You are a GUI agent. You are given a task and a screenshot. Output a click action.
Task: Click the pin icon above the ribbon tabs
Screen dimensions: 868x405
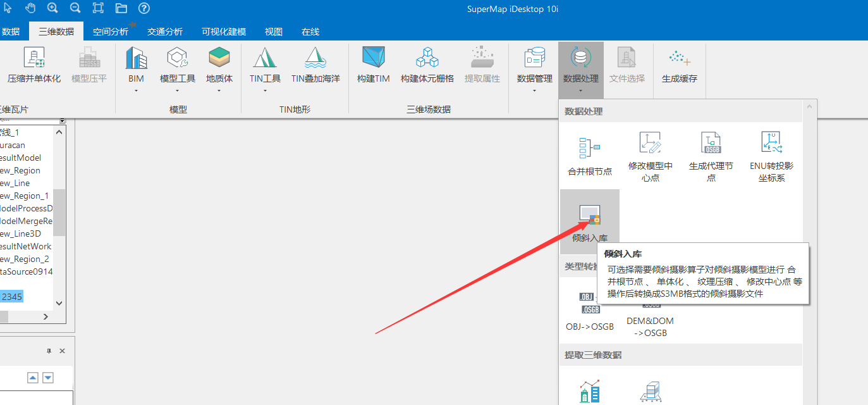click(x=132, y=24)
